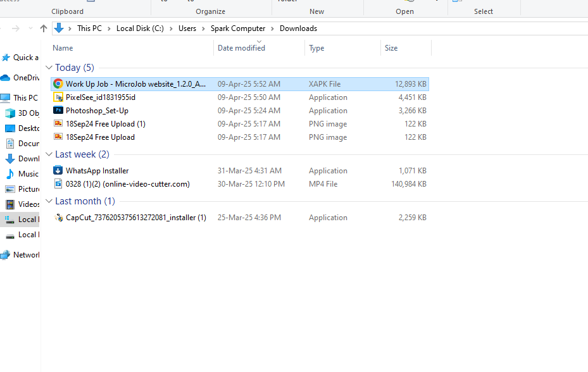Click Downloads in address breadcrumb
The image size is (588, 372).
pyautogui.click(x=298, y=28)
